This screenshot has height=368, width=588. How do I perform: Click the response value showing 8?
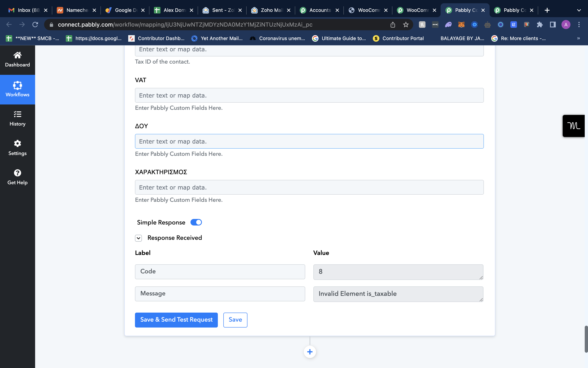[x=398, y=272]
